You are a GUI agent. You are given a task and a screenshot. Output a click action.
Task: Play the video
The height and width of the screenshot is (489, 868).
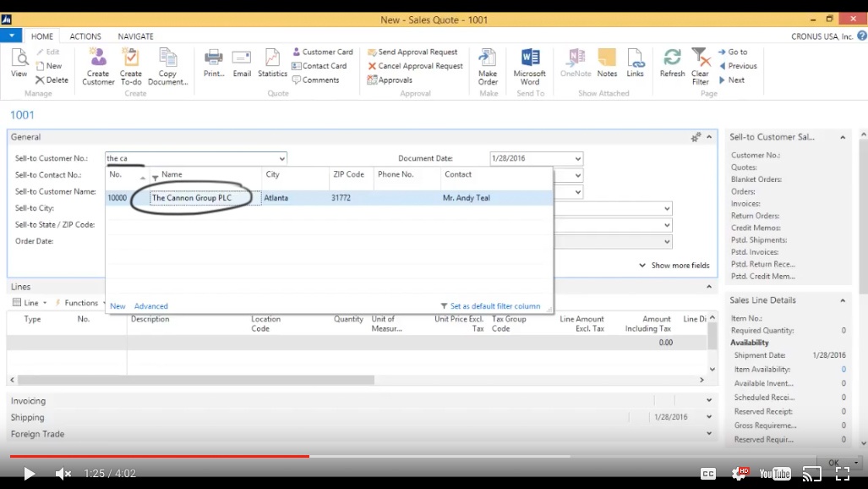(29, 474)
